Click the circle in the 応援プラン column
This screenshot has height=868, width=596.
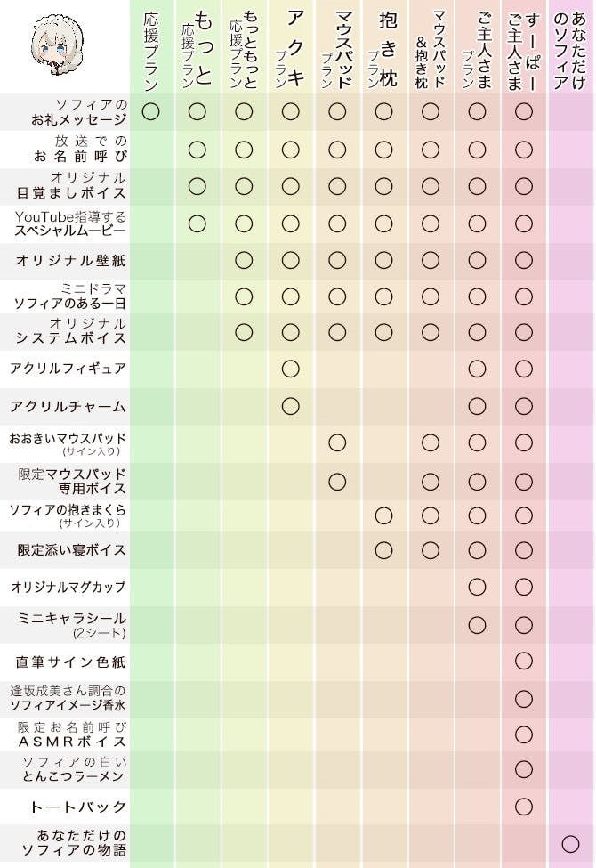(150, 111)
